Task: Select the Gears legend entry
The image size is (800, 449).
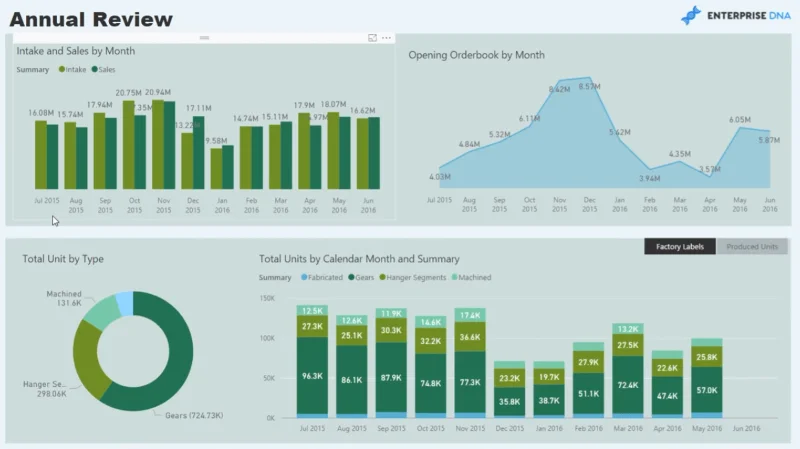Action: tap(361, 277)
